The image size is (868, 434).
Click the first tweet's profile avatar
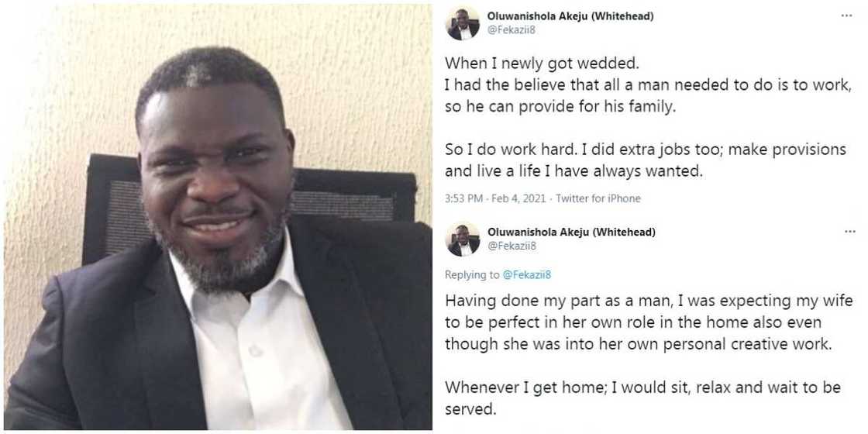(x=463, y=22)
